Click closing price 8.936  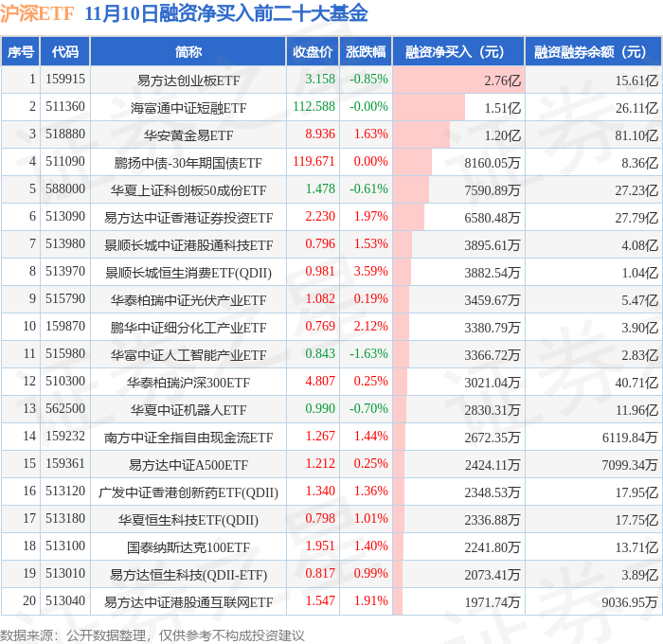pos(320,134)
